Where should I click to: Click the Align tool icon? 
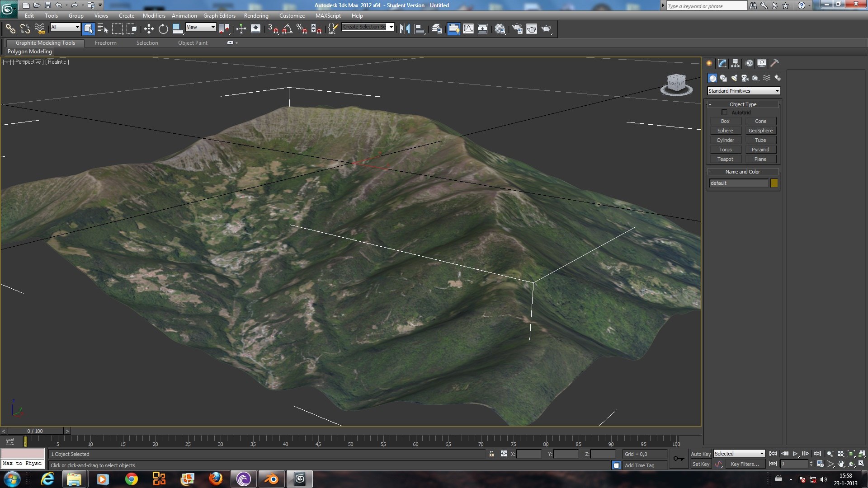420,29
